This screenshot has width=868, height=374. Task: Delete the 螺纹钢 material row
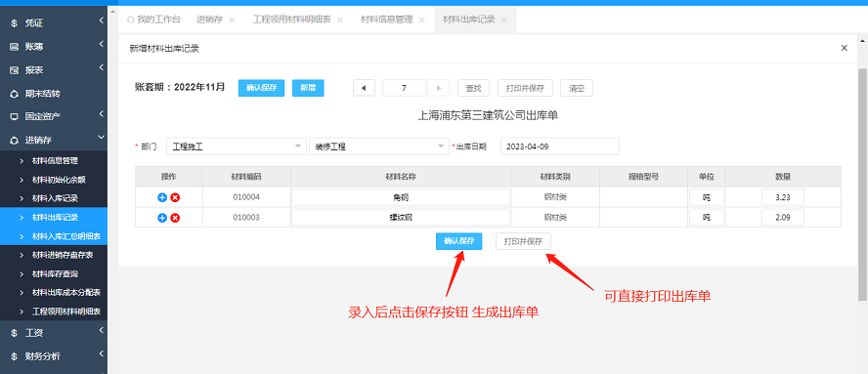click(175, 218)
